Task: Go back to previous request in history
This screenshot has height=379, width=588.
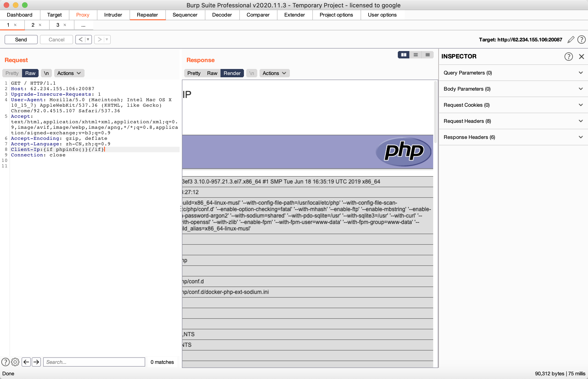Action: tap(81, 39)
